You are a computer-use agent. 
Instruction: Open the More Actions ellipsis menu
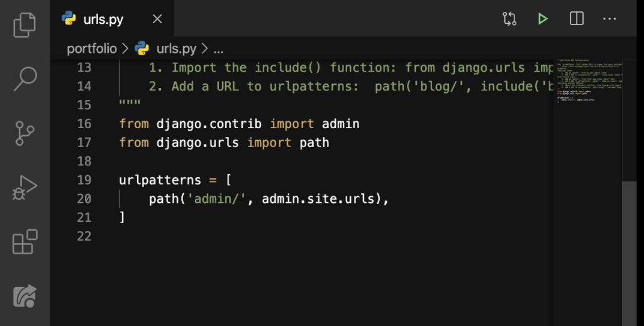click(x=609, y=19)
